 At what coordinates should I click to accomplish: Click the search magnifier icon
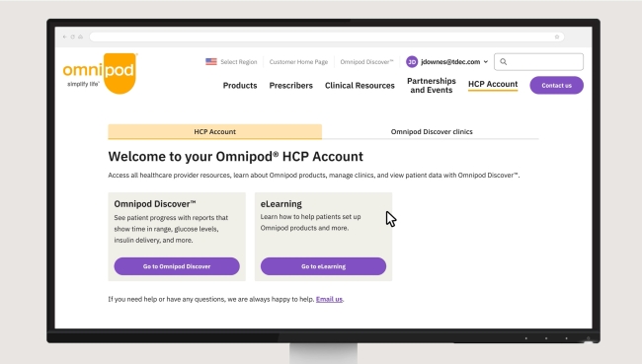(503, 62)
